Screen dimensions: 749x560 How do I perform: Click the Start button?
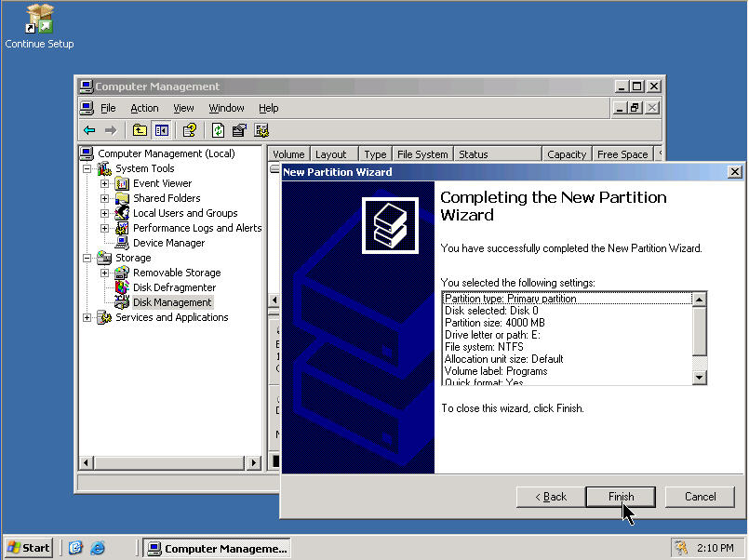tap(29, 548)
